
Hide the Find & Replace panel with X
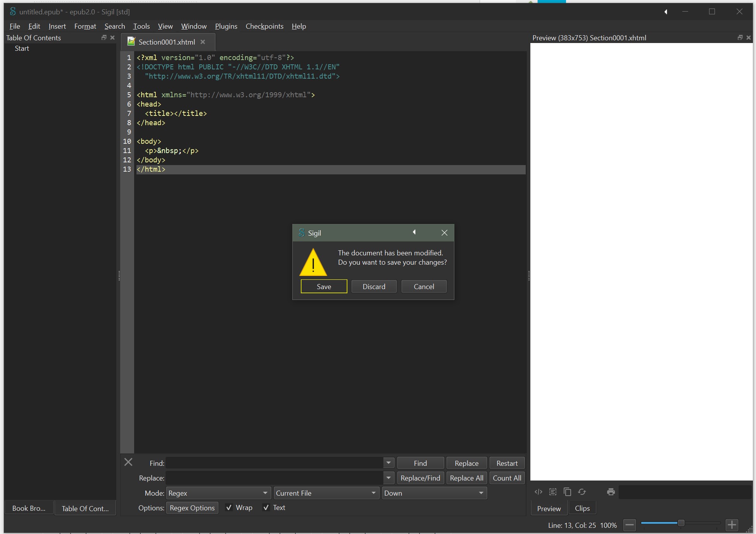point(128,462)
